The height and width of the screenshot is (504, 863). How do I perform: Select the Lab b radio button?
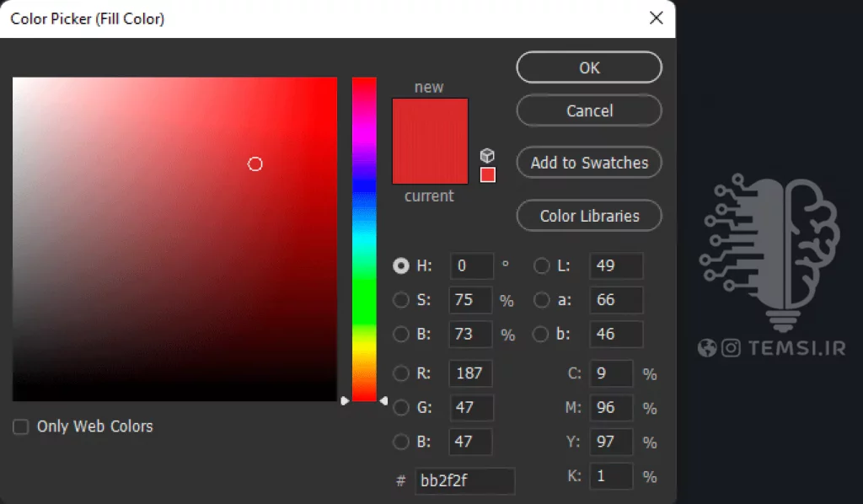(541, 334)
